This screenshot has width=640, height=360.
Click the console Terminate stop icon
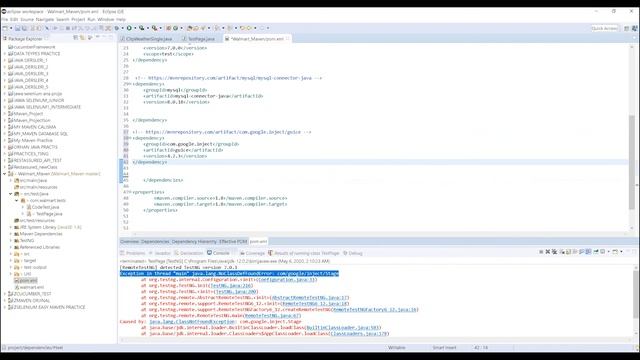click(541, 252)
